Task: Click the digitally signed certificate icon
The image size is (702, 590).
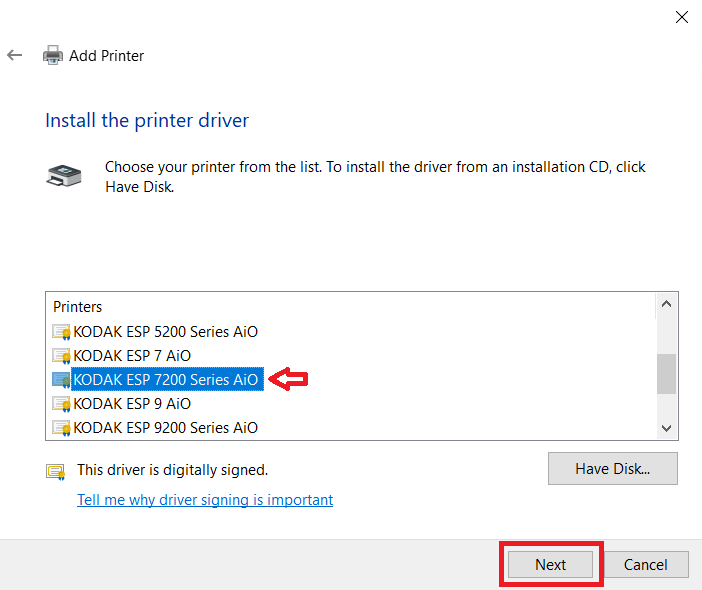Action: (x=56, y=471)
